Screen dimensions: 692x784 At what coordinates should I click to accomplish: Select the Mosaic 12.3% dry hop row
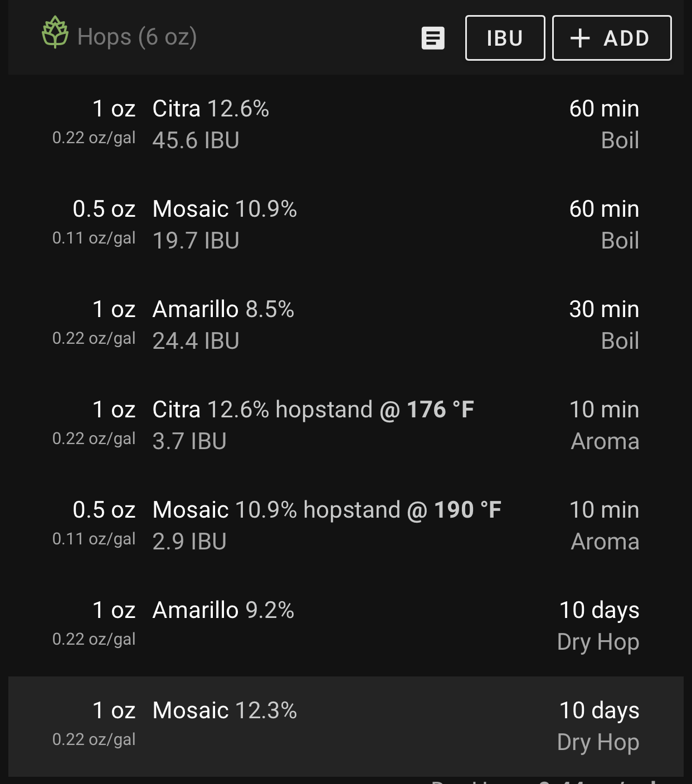pos(345,727)
